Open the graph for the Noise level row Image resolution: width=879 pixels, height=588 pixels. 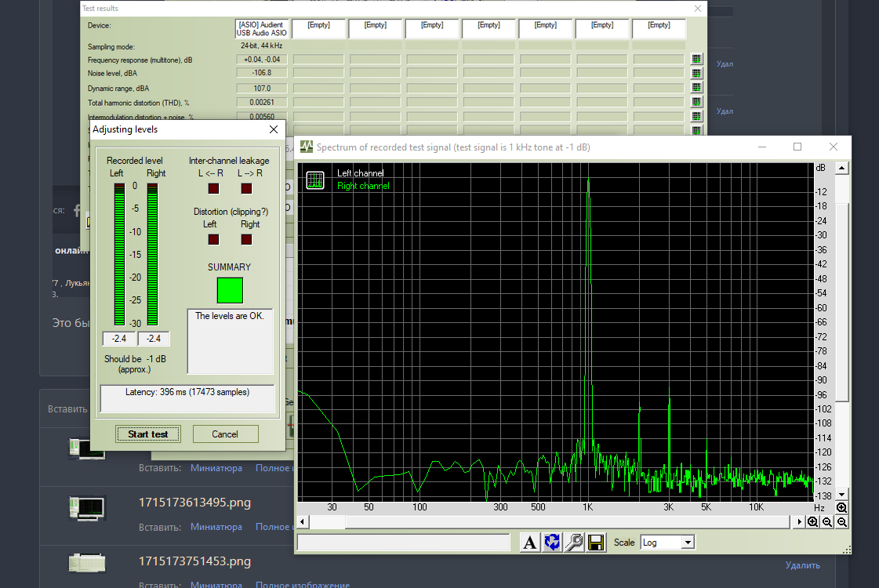696,73
